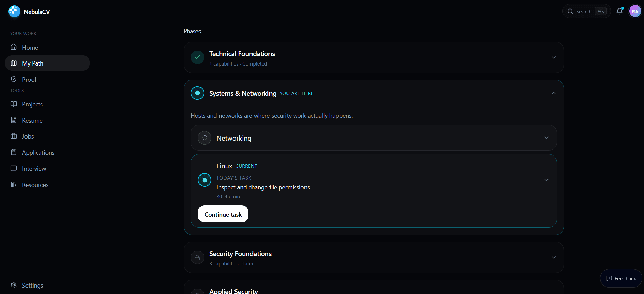The image size is (644, 294).
Task: Select the Networking capability circle
Action: coord(205,138)
